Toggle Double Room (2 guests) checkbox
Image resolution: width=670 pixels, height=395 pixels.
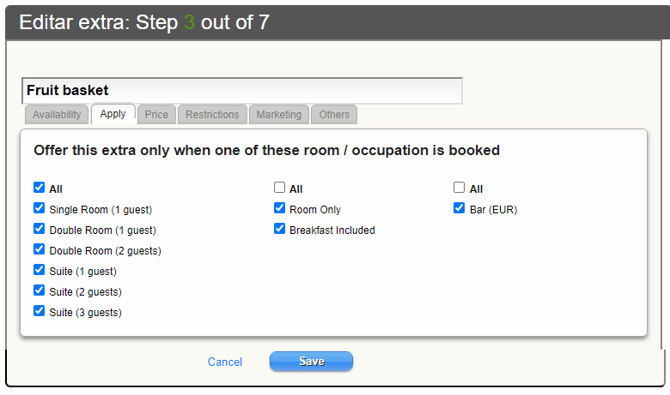pyautogui.click(x=39, y=249)
